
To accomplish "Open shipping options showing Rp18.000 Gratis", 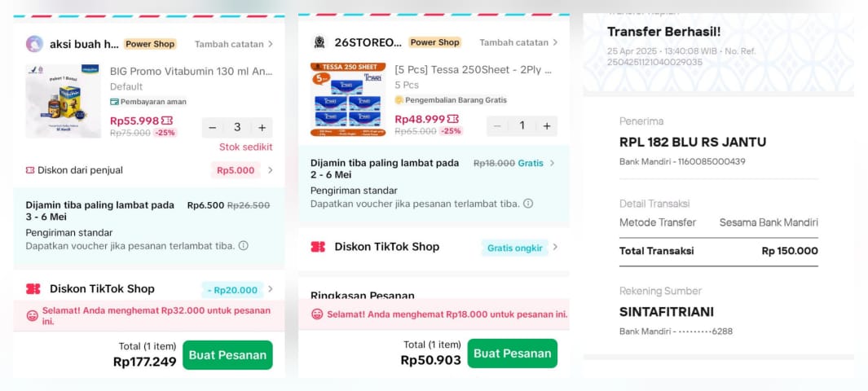I will click(552, 163).
